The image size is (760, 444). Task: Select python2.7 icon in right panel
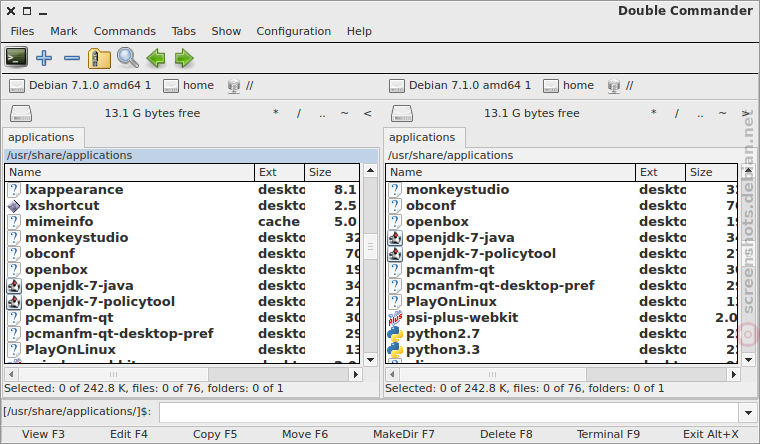click(x=395, y=334)
